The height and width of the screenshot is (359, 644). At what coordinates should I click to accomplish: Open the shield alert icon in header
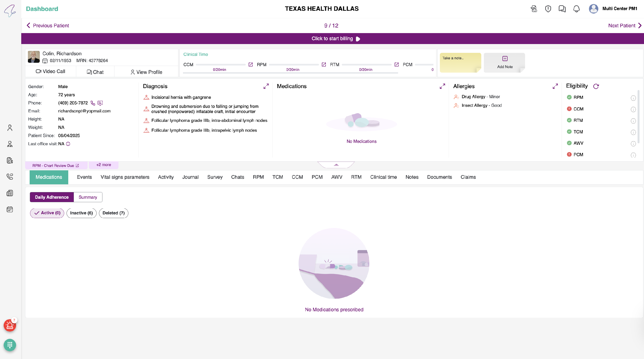tap(548, 9)
